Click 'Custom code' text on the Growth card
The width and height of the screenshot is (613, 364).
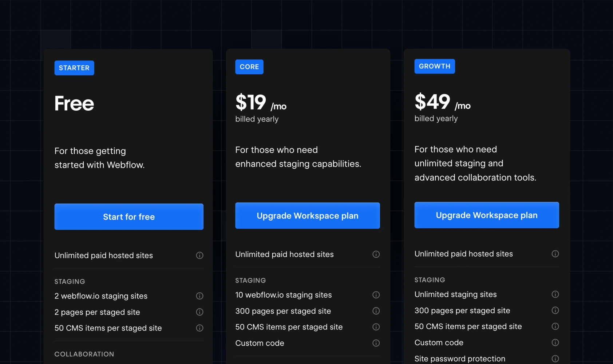tap(439, 342)
